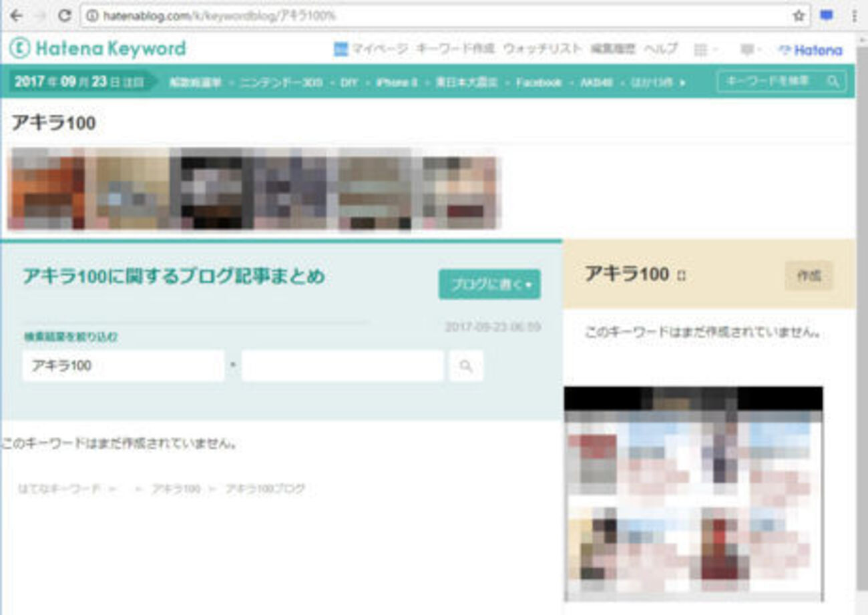Open the dropdown left of the Hatena link
Image resolution: width=868 pixels, height=615 pixels.
click(752, 49)
